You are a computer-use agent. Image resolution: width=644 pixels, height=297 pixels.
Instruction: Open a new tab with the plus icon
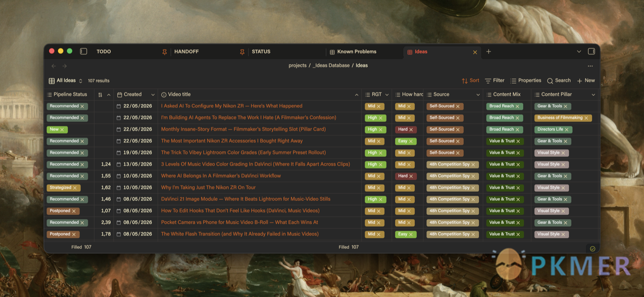489,52
